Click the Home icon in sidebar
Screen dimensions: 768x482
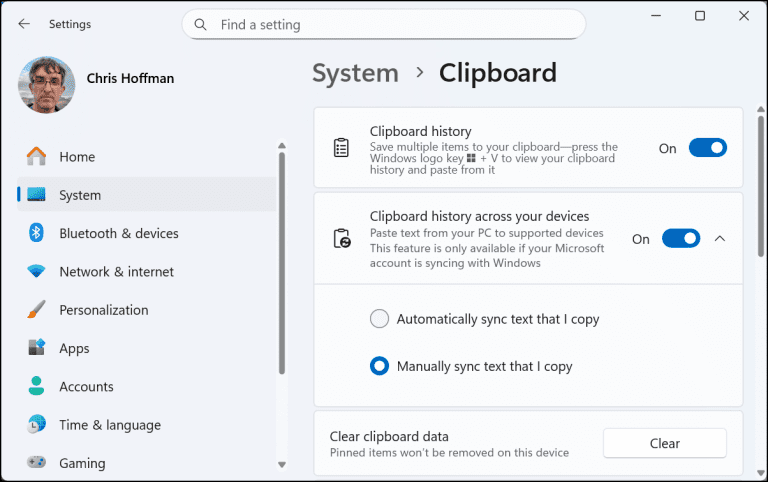click(x=37, y=157)
